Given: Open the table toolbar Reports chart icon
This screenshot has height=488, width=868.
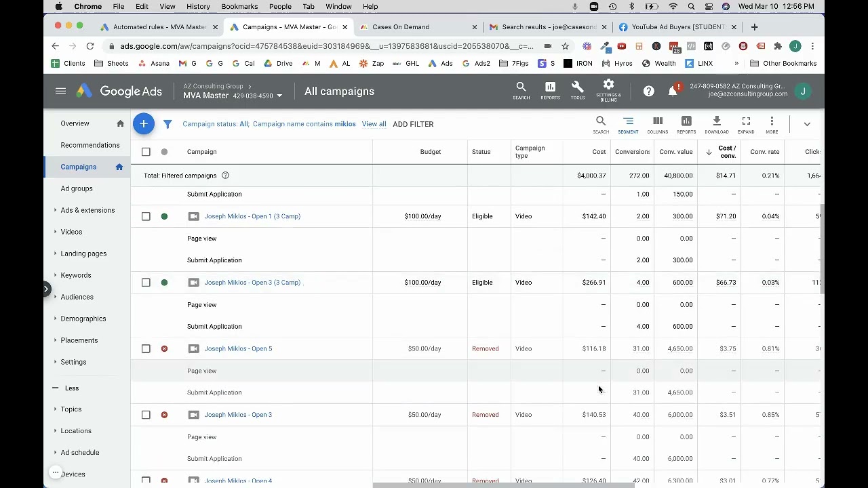Looking at the screenshot, I should [x=686, y=125].
